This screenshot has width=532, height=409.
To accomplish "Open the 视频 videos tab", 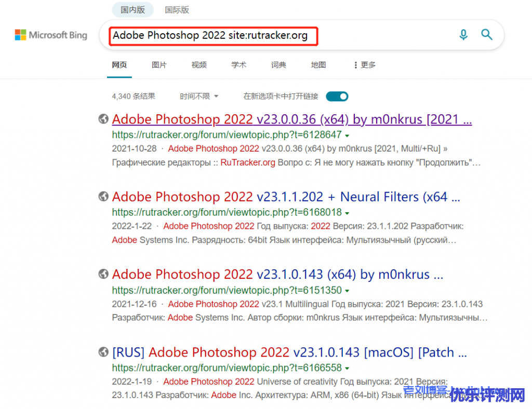I will point(199,65).
